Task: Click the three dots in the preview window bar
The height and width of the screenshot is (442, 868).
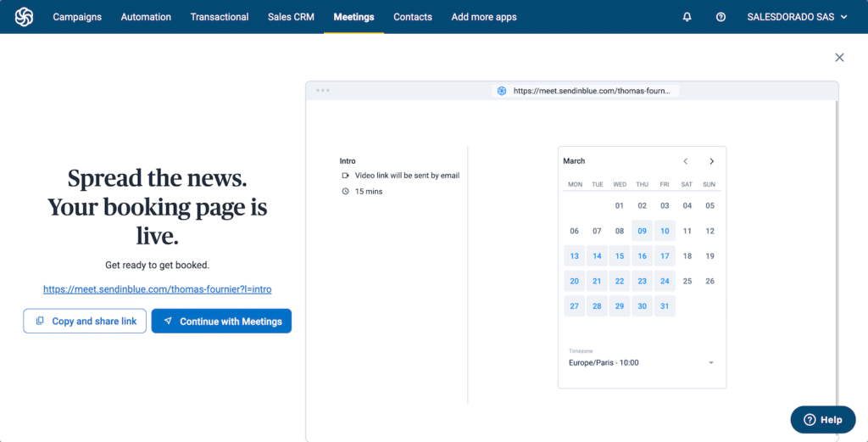Action: click(323, 90)
